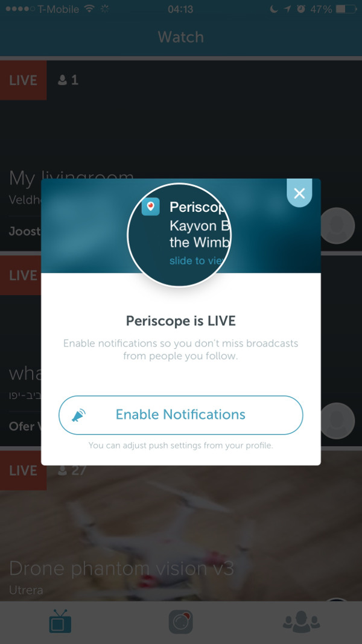Open the Watch tab TV icon
The height and width of the screenshot is (644, 362).
tap(60, 622)
